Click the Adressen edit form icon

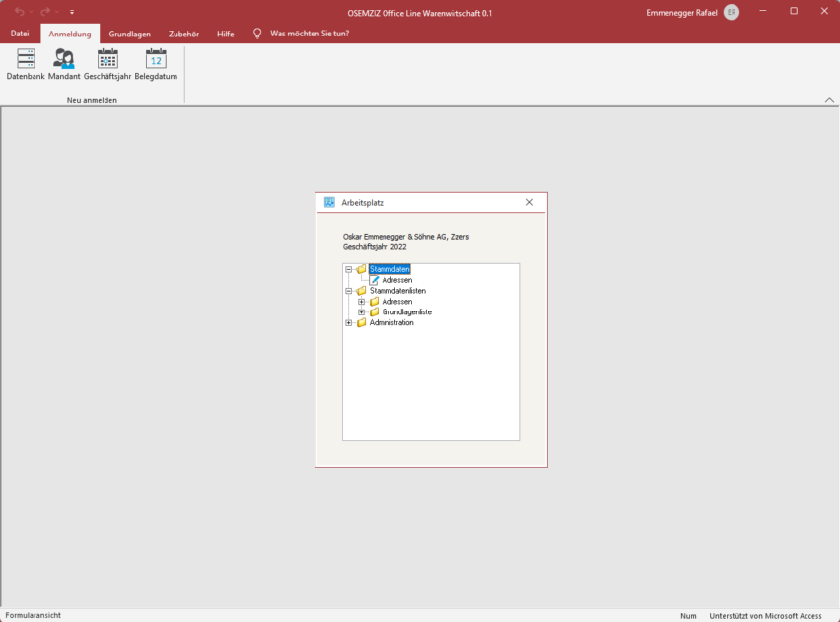coord(375,280)
